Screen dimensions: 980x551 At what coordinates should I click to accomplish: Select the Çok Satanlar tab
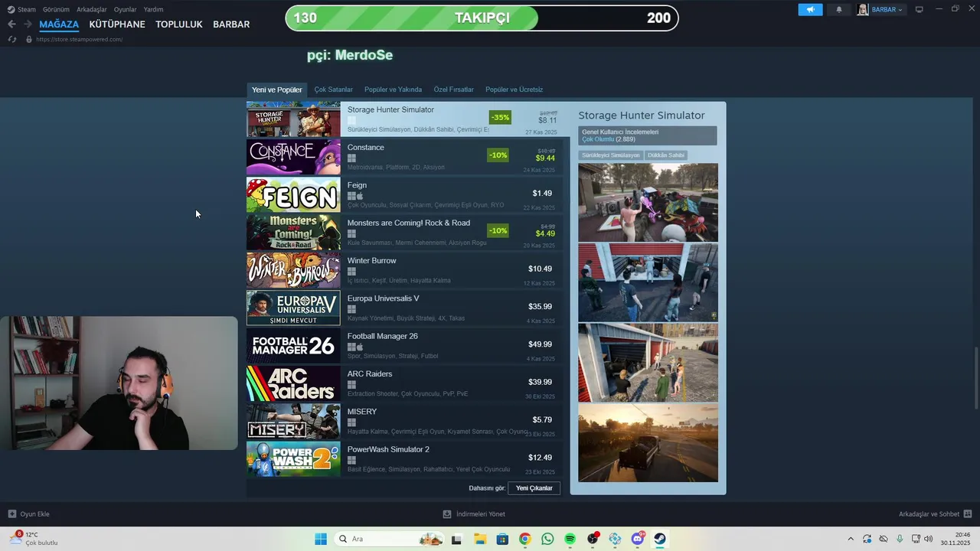pos(333,90)
